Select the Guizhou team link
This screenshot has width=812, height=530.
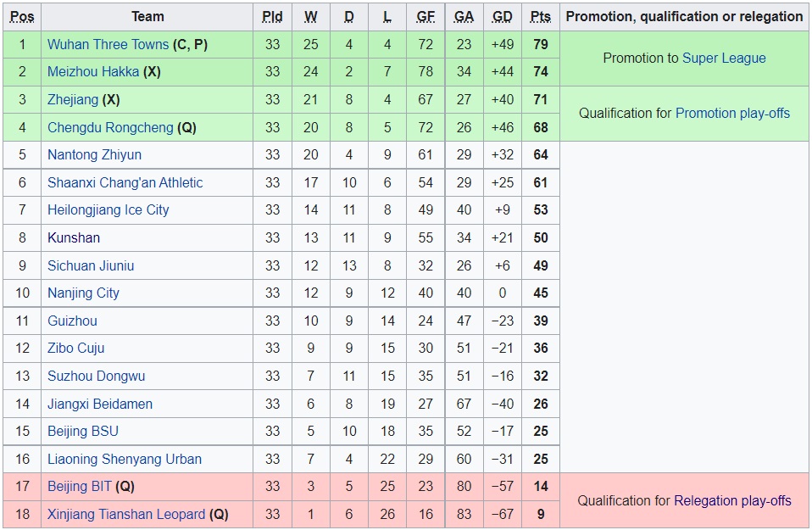tap(72, 321)
